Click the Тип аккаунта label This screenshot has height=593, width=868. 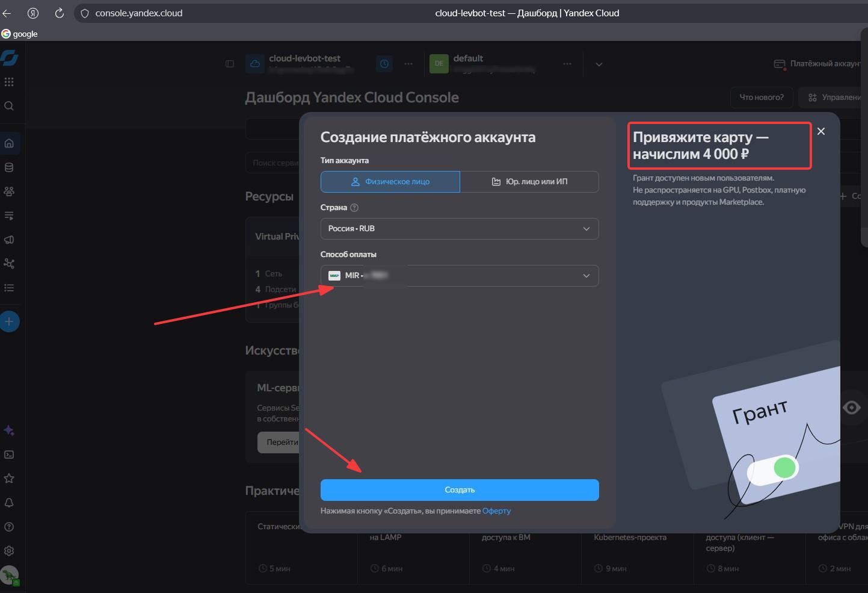point(345,161)
